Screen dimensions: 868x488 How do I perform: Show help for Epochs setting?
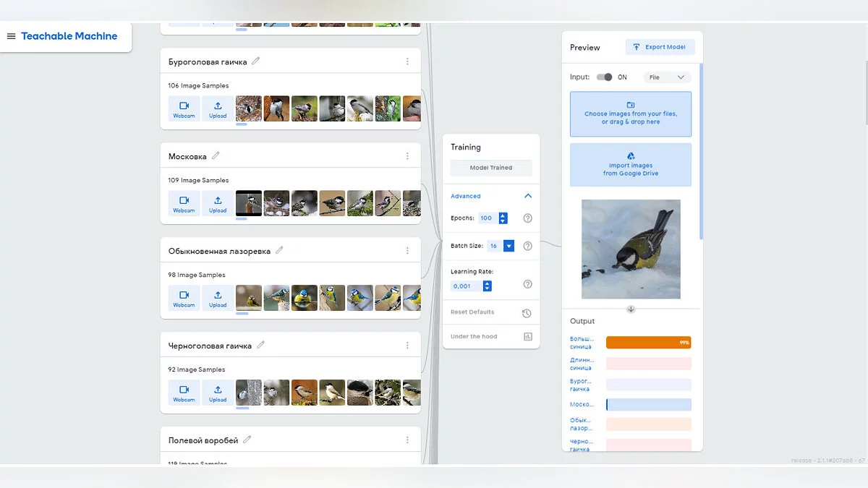(x=527, y=218)
